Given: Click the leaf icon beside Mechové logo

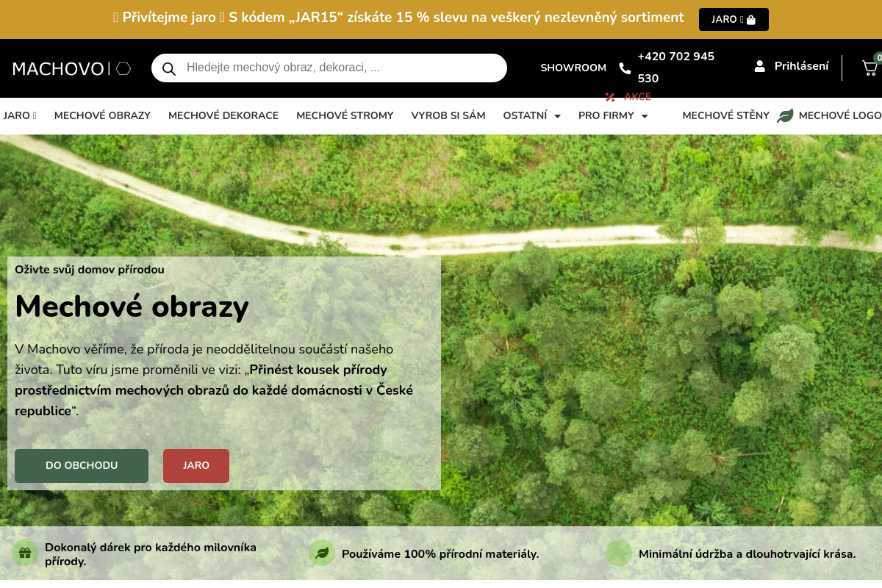Looking at the screenshot, I should point(785,115).
